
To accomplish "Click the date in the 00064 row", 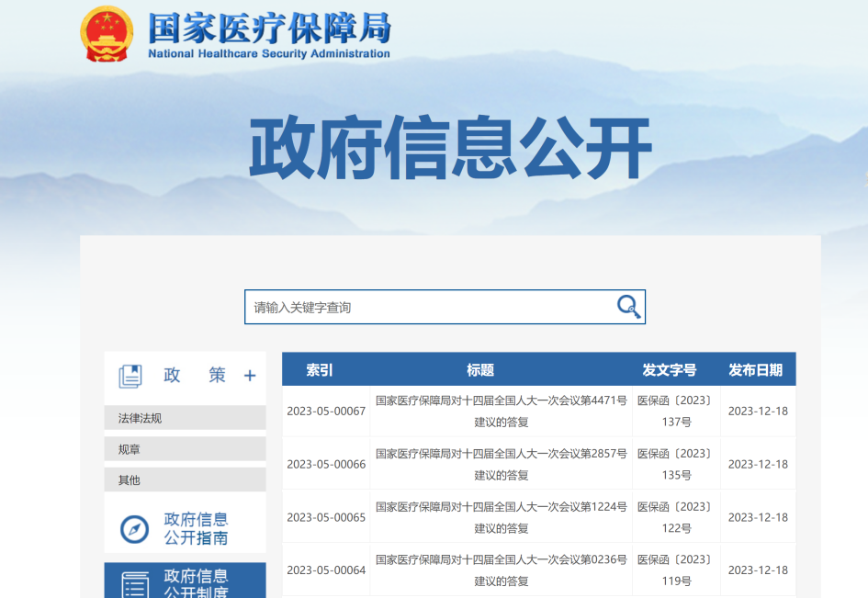I will 758,570.
